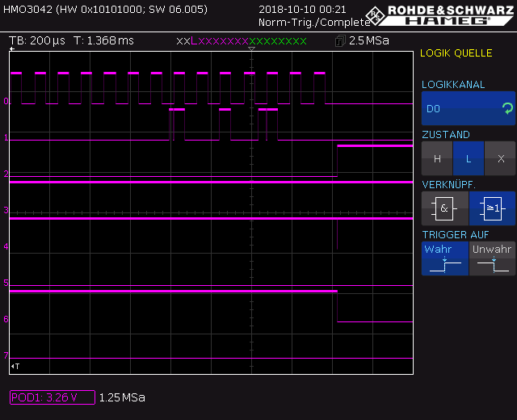
Task: Click the HMO3042 device info text
Action: coord(105,9)
